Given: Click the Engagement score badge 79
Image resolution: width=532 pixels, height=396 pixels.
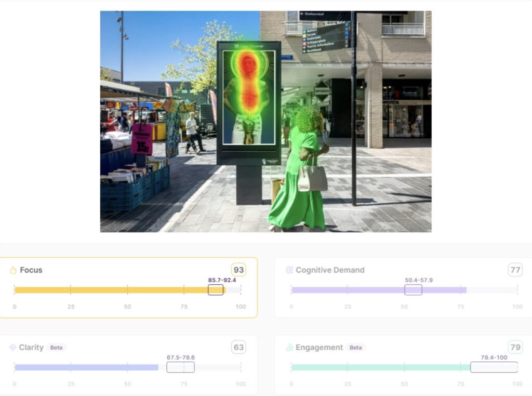Looking at the screenshot, I should (x=515, y=347).
